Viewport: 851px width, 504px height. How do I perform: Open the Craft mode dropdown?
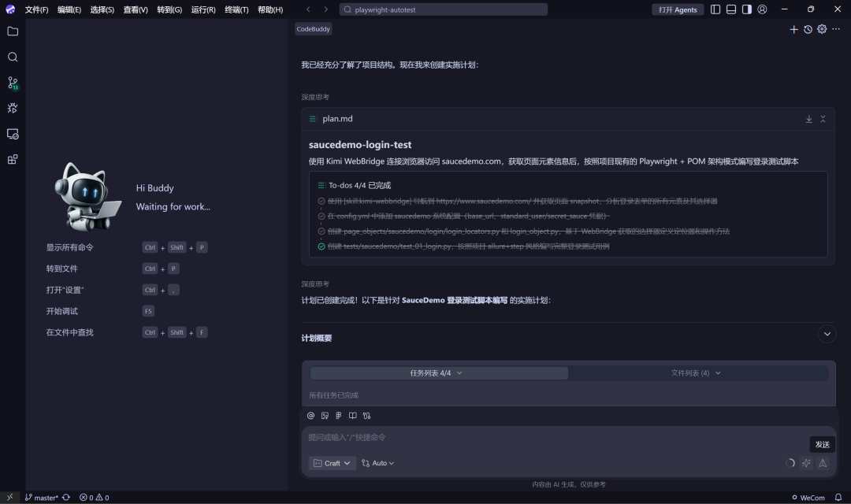pyautogui.click(x=333, y=463)
